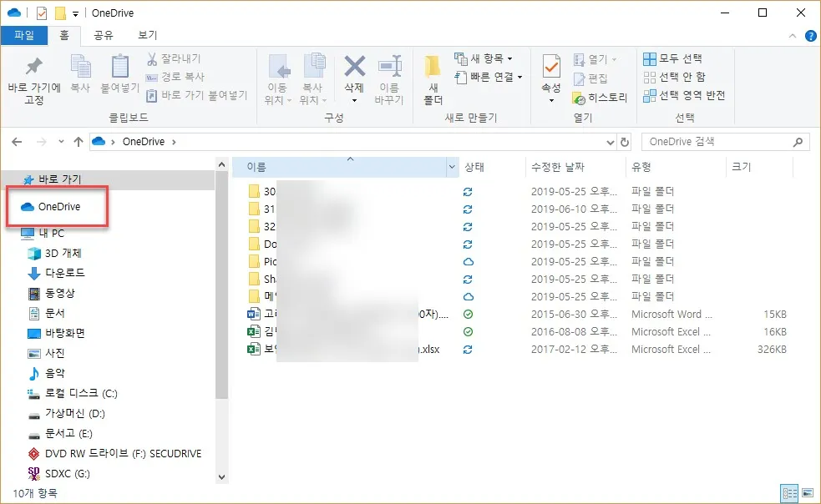Click the 붙여넣기 paste clipboard icon
Screen dimensions: 821x504
coord(120,67)
